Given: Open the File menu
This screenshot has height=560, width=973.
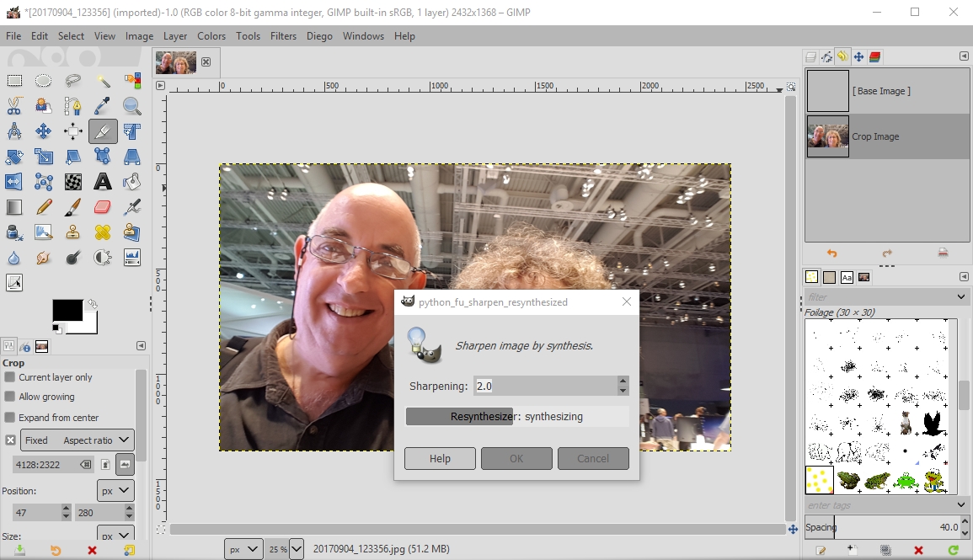Looking at the screenshot, I should pyautogui.click(x=13, y=36).
